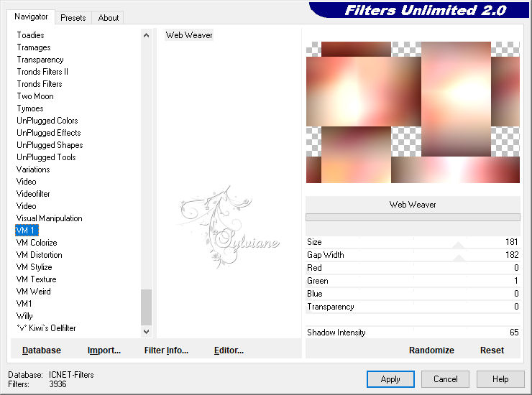Click the Shadow Intensity value 65
Viewport: 532px width, 395px height.
coord(514,333)
